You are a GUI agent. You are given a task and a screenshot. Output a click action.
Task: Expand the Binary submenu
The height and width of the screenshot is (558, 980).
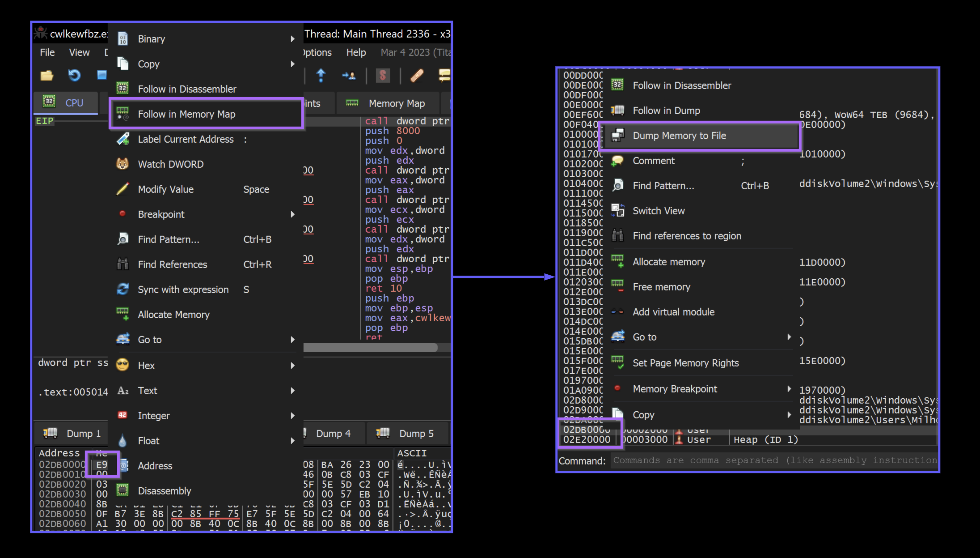pyautogui.click(x=292, y=39)
